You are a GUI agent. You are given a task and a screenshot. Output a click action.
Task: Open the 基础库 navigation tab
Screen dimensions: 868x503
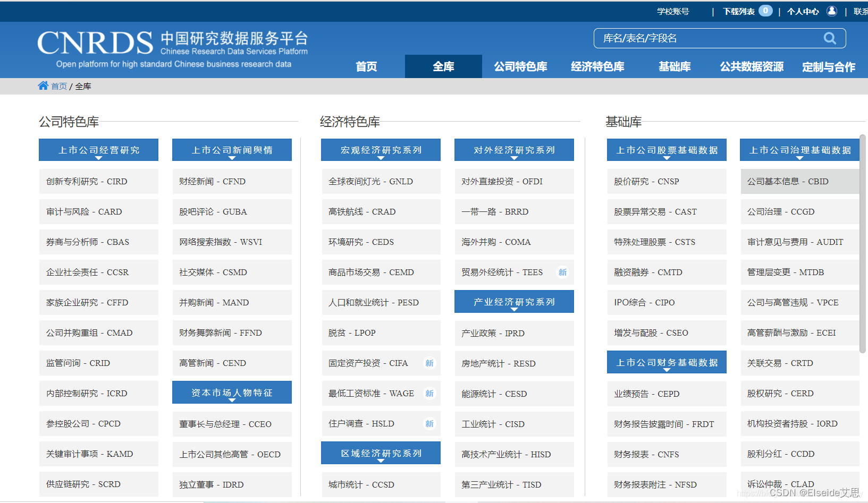675,66
